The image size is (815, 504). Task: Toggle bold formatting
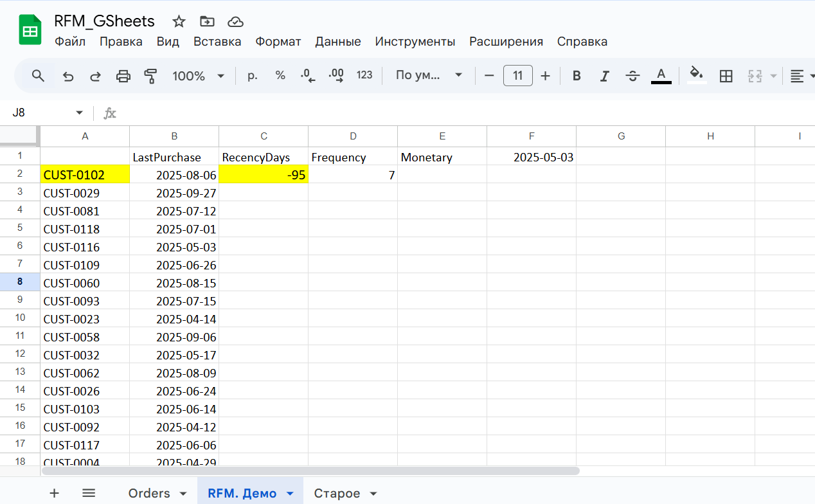coord(577,76)
